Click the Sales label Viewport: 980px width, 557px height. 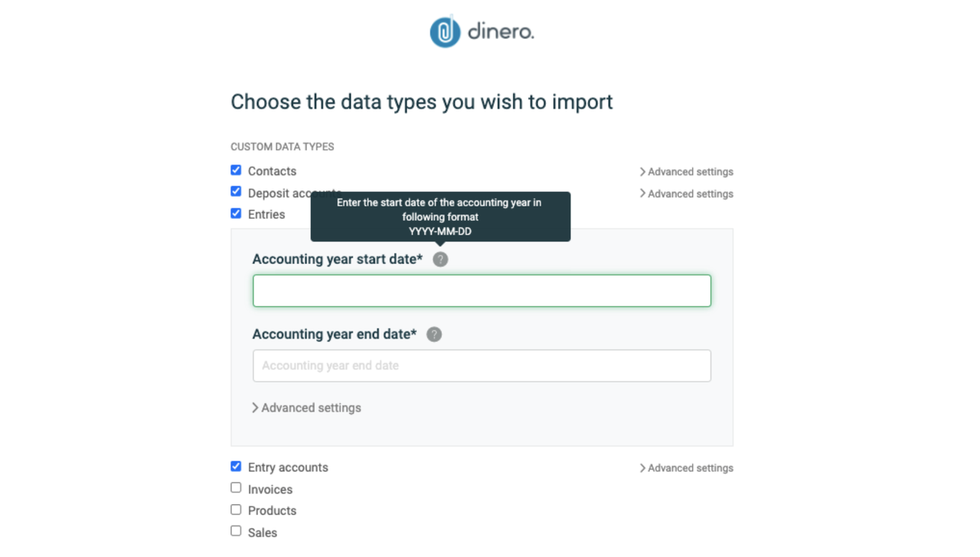coord(263,533)
